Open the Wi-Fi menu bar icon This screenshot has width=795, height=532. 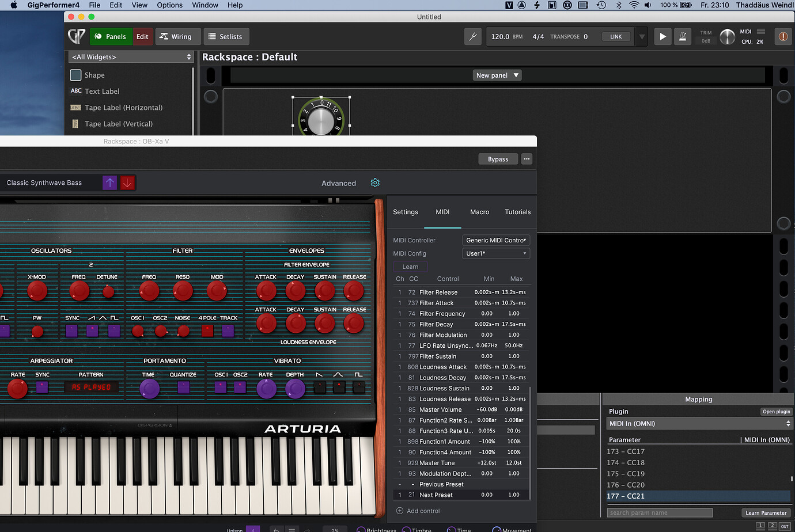coord(634,5)
